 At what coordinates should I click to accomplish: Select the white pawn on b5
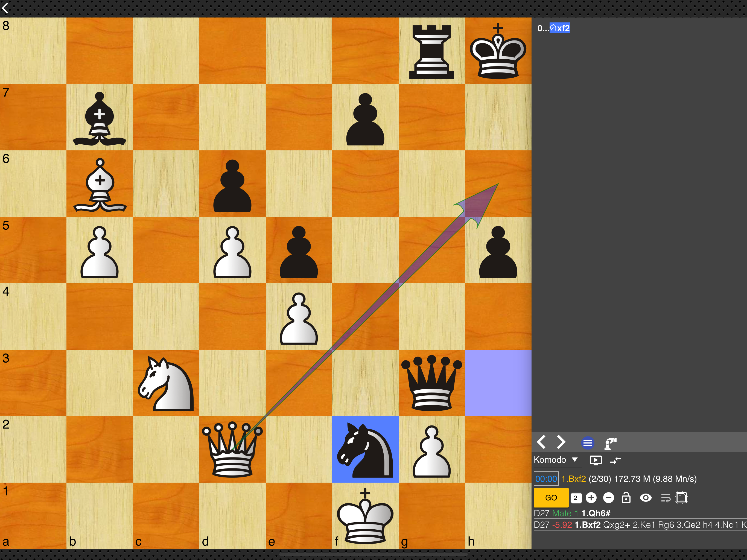(x=99, y=252)
